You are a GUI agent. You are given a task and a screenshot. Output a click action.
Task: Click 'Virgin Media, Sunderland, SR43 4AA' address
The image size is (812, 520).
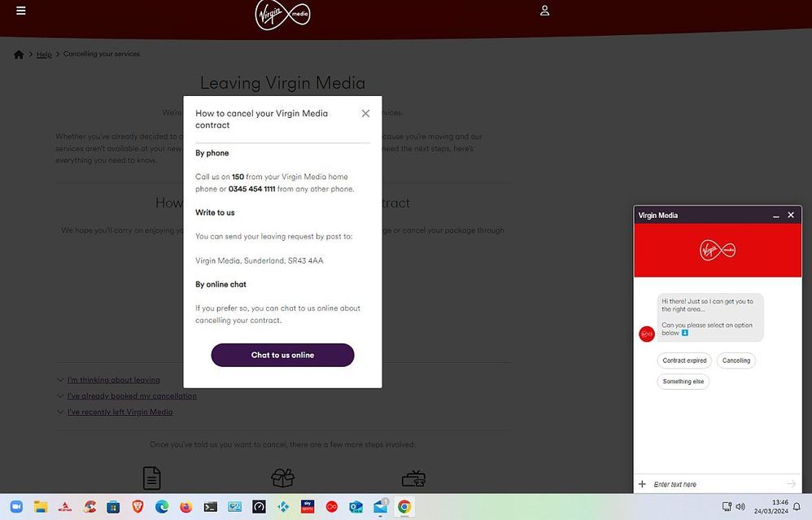(x=260, y=260)
